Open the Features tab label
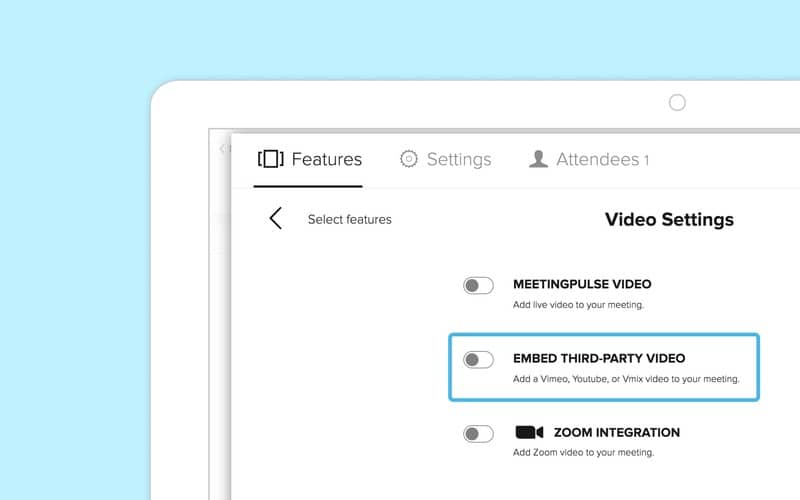The height and width of the screenshot is (500, 800). (327, 159)
